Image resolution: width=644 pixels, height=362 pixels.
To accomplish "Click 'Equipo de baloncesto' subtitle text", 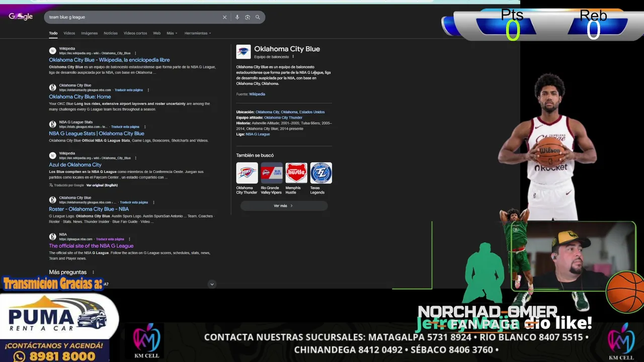I will pyautogui.click(x=272, y=57).
